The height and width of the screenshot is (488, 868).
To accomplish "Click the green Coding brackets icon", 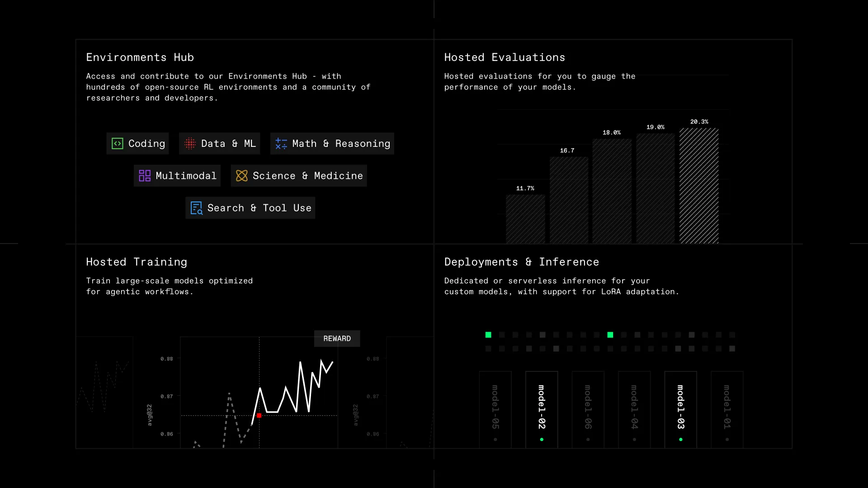I will coord(118,144).
